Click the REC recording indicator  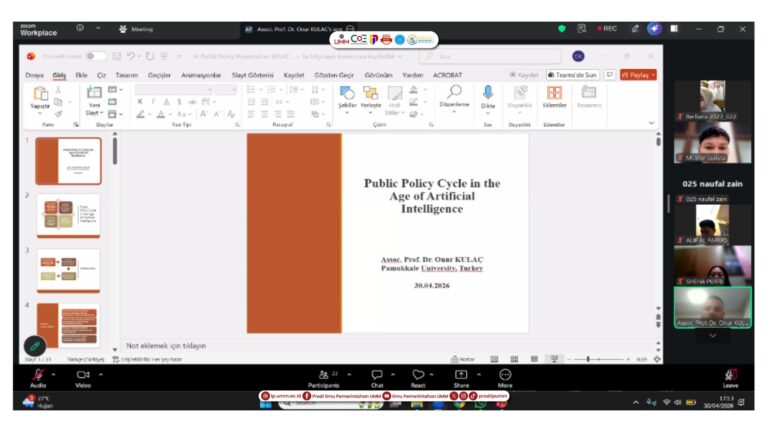click(x=607, y=29)
